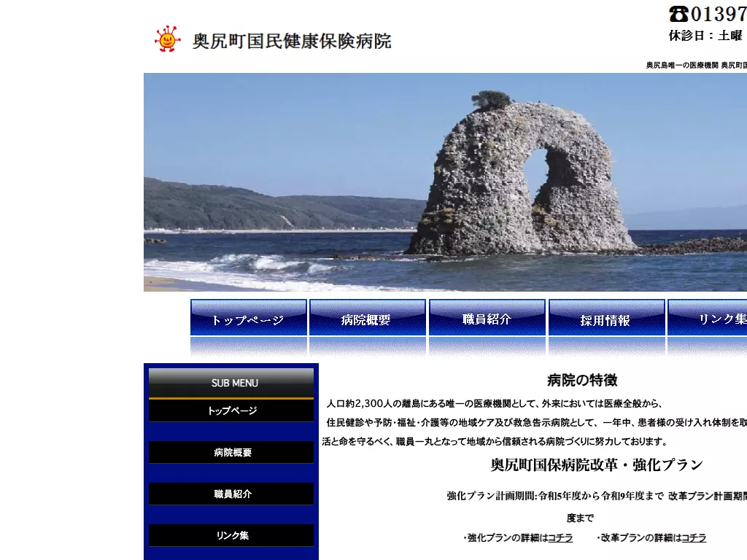Click the 活と命を守るべく paragraph line
Viewport: 747px width, 560px height.
point(494,441)
